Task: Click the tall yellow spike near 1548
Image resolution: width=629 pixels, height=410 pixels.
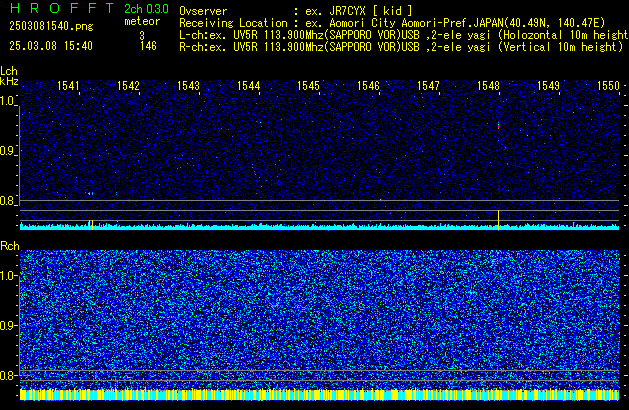Action: [x=498, y=220]
